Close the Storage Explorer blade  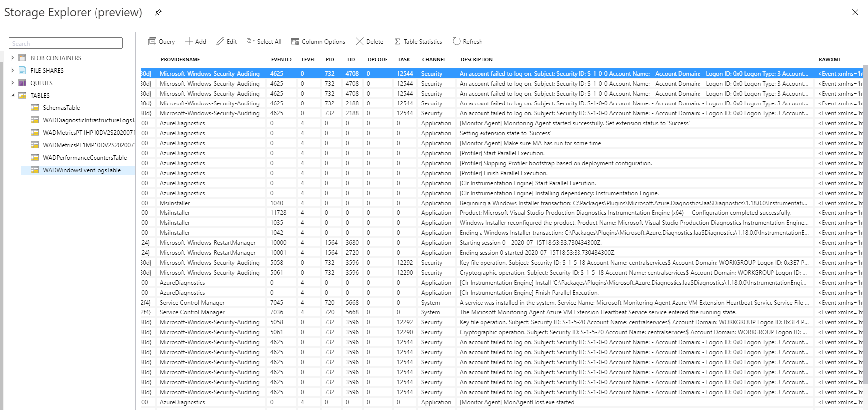(x=855, y=12)
